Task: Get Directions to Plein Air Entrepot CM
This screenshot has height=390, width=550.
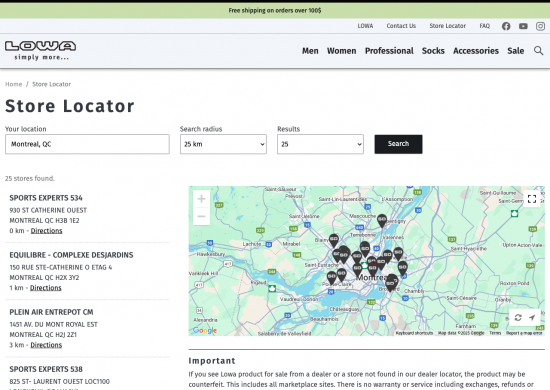Action: (46, 345)
